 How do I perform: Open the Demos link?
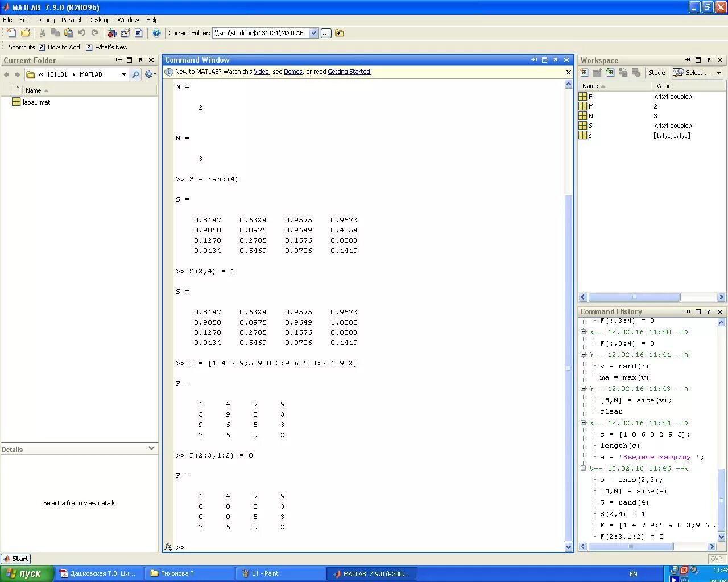click(293, 72)
